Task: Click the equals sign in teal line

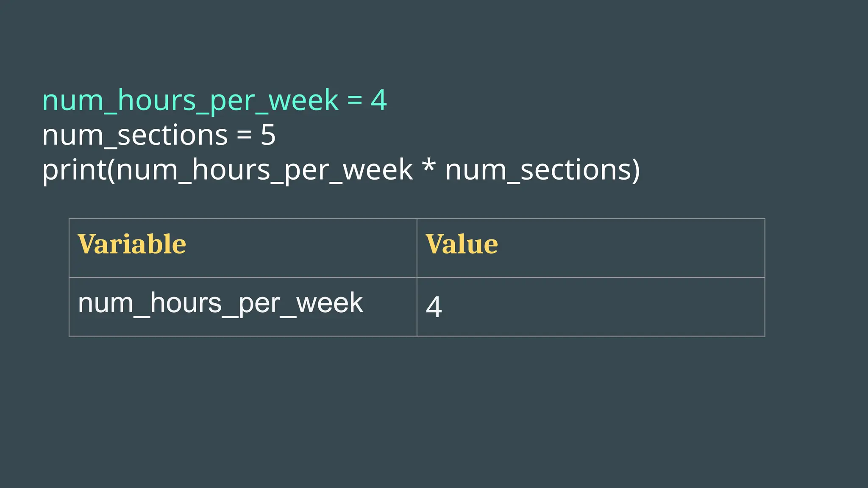Action: [x=355, y=101]
